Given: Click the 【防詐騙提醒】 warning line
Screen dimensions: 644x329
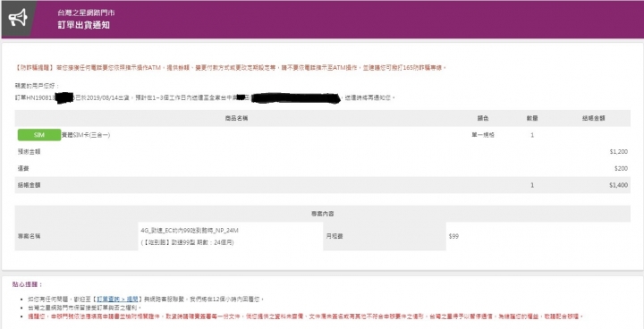Looking at the screenshot, I should (231, 67).
